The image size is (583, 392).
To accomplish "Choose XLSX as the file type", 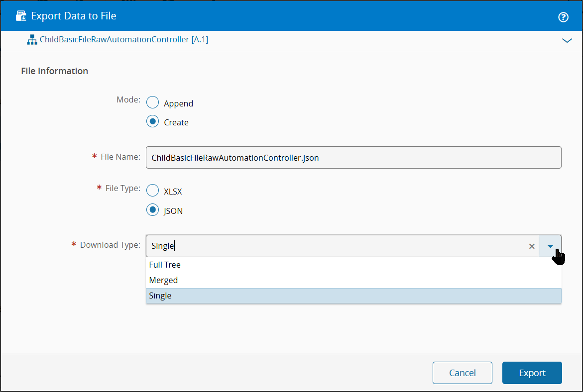I will 152,191.
